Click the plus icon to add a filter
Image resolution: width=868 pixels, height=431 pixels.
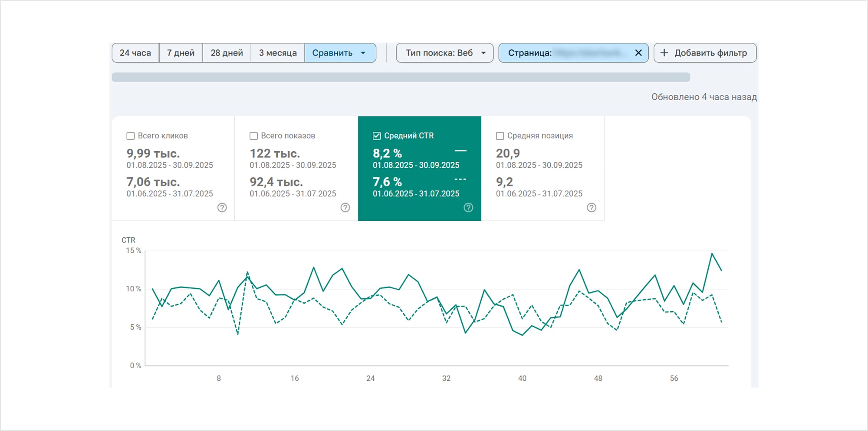(x=664, y=53)
